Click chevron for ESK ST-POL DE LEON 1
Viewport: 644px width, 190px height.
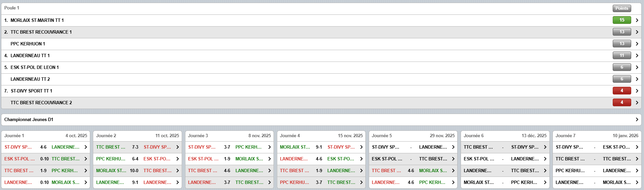(637, 67)
